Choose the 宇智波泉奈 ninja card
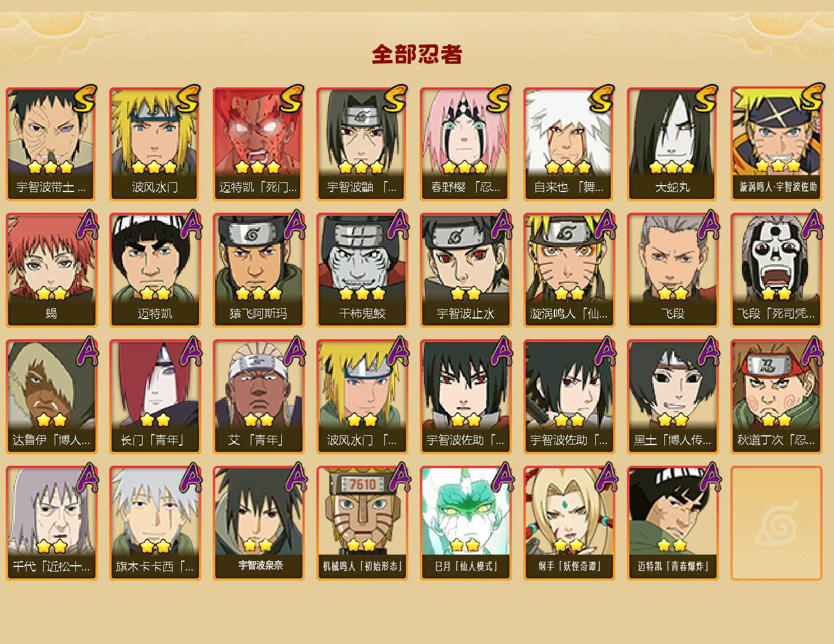834x644 pixels. [258, 523]
